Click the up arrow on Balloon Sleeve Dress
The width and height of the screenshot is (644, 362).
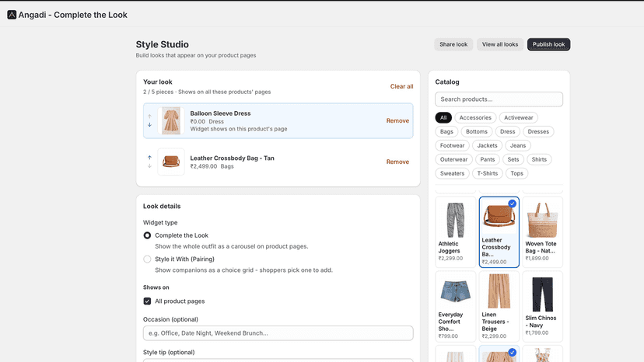point(149,117)
